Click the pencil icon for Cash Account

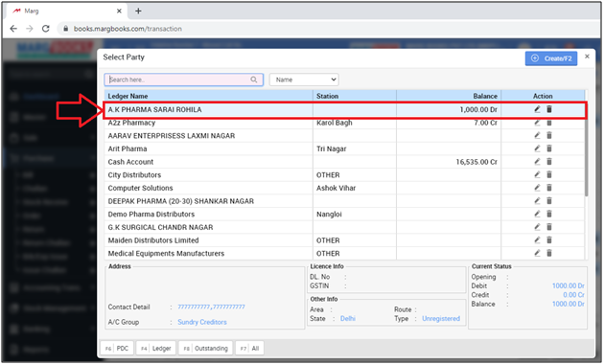coord(537,162)
